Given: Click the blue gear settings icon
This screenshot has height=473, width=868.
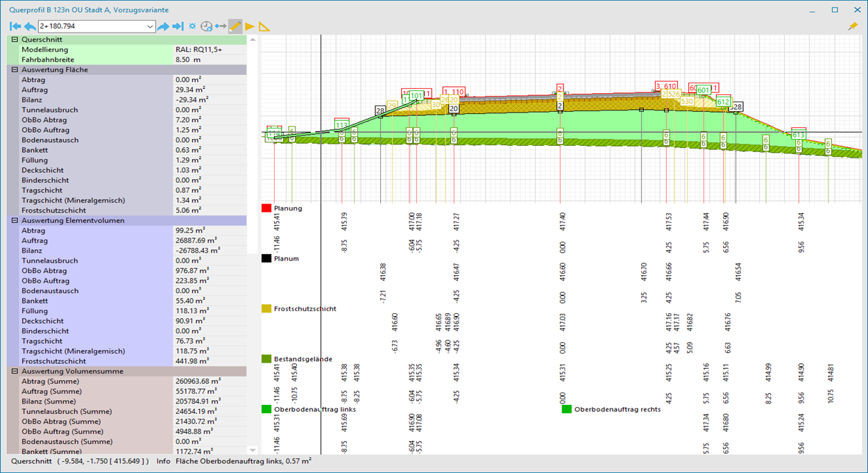Looking at the screenshot, I should click(192, 26).
